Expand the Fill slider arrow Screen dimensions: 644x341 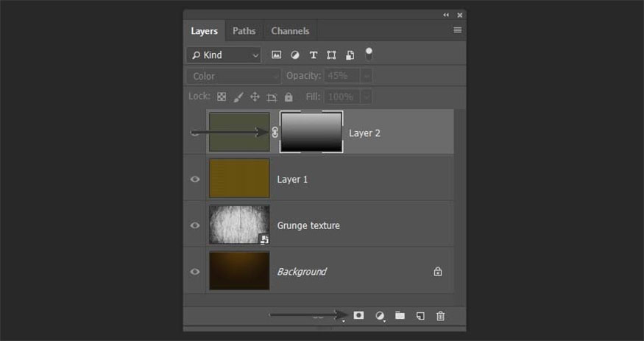pos(367,97)
